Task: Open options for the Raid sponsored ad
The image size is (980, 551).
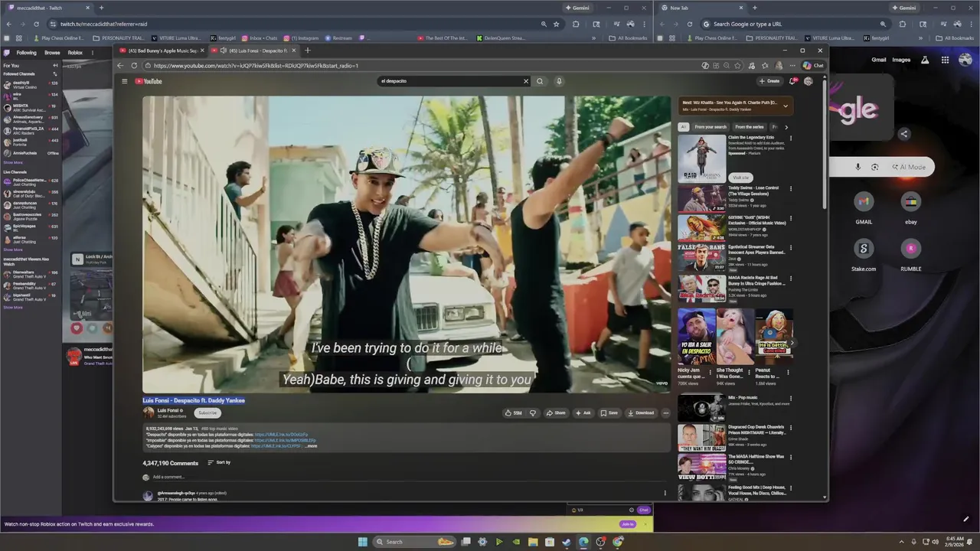Action: 791,139
